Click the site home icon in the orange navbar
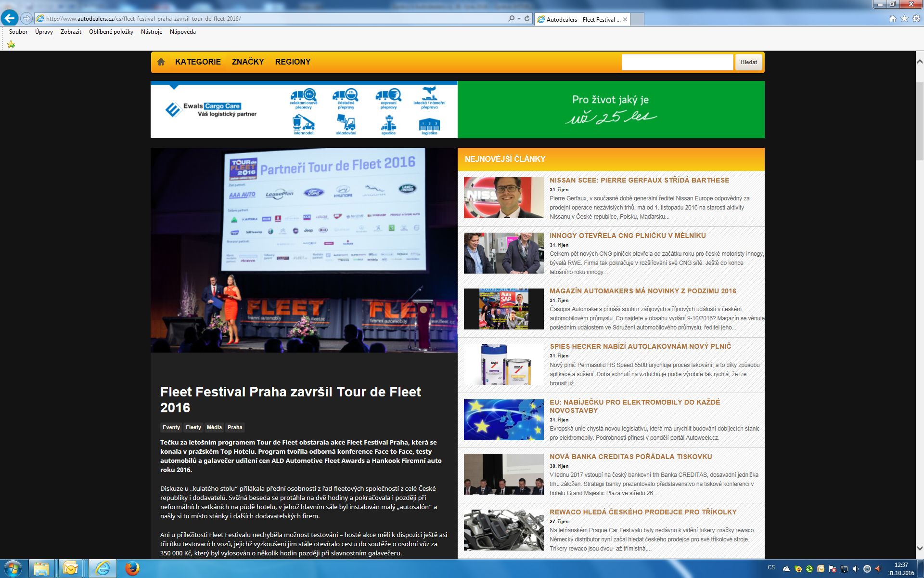 (x=161, y=62)
